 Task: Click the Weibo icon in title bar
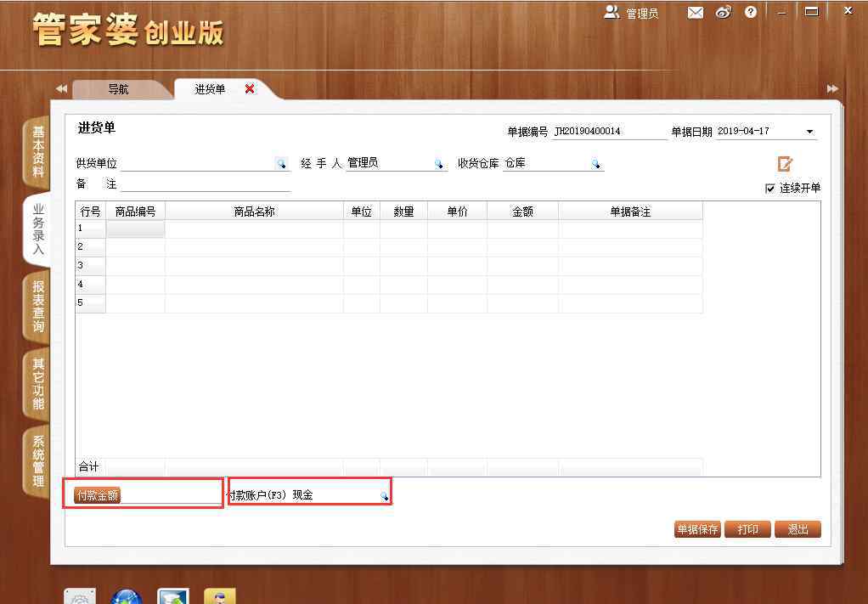724,12
